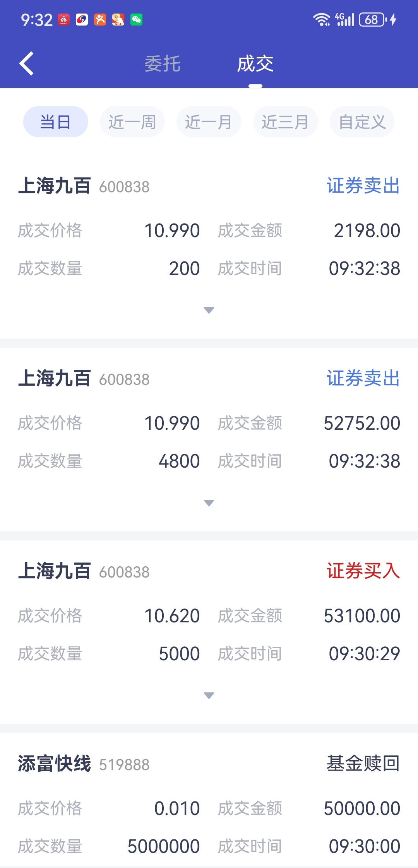
Task: Choose the 近一月 time filter
Action: [x=209, y=122]
